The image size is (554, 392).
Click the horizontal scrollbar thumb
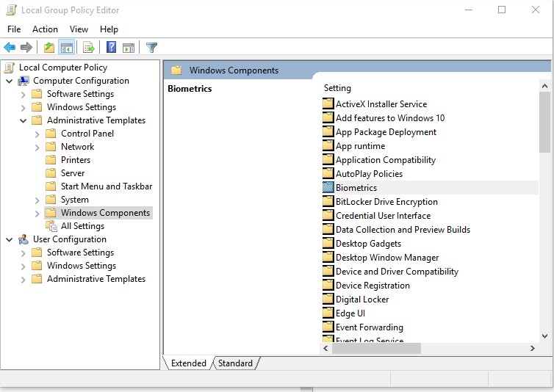[376, 348]
